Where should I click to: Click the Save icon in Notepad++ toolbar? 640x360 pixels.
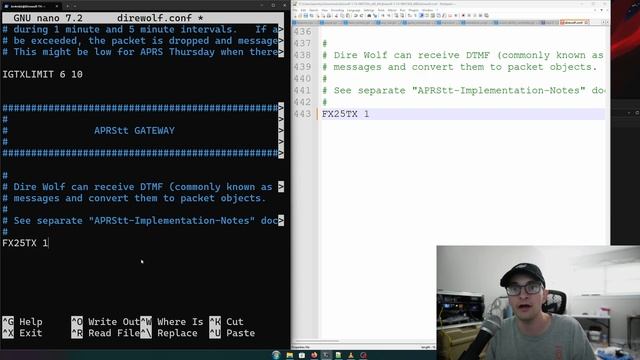(x=306, y=15)
